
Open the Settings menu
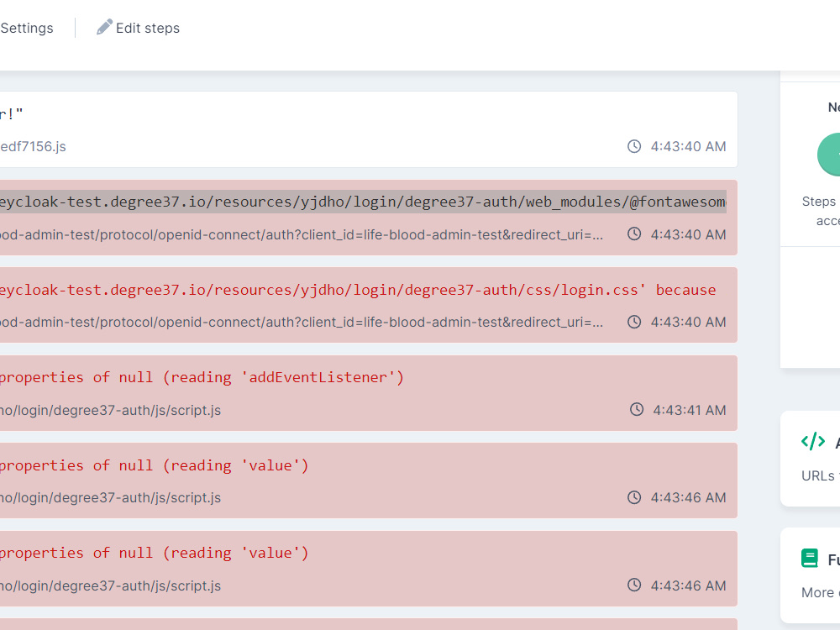26,27
